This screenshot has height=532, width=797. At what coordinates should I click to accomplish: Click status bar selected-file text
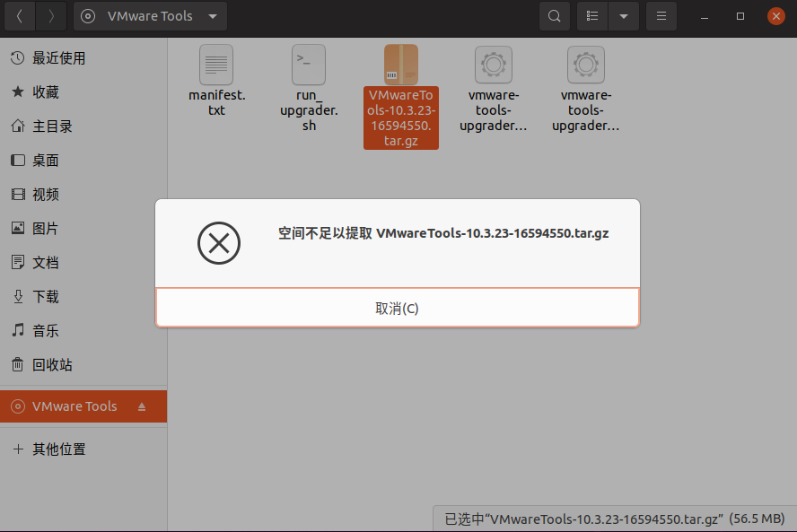point(615,519)
